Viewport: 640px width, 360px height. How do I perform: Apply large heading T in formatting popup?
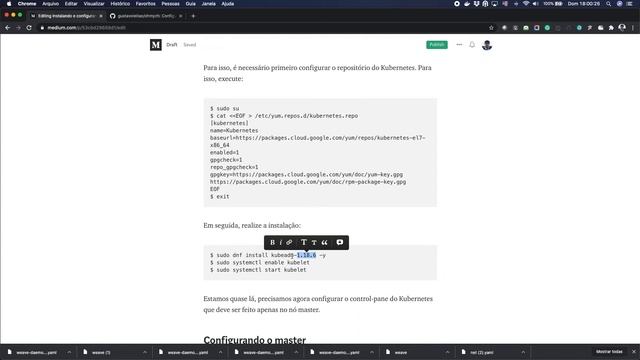coord(304,242)
